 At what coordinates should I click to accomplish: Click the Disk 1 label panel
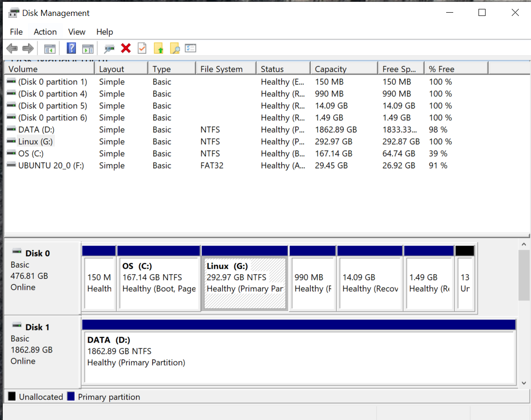point(42,352)
